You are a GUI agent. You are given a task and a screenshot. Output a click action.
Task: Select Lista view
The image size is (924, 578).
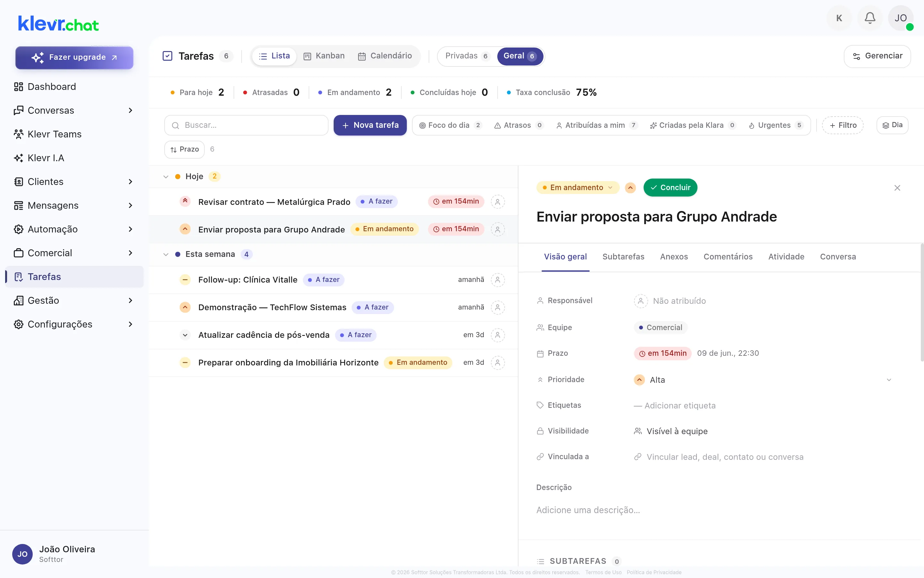point(274,56)
